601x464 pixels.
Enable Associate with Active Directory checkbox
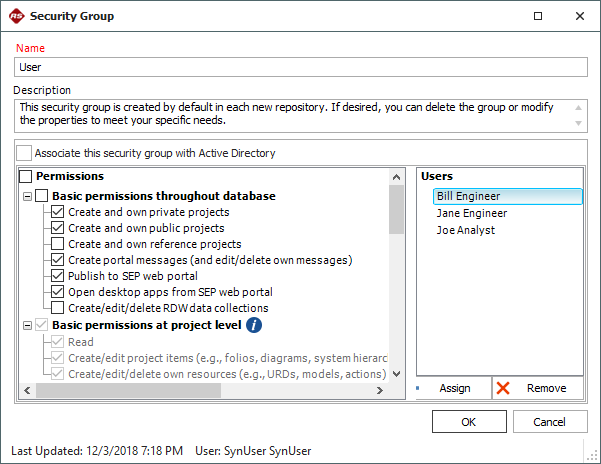(25, 153)
